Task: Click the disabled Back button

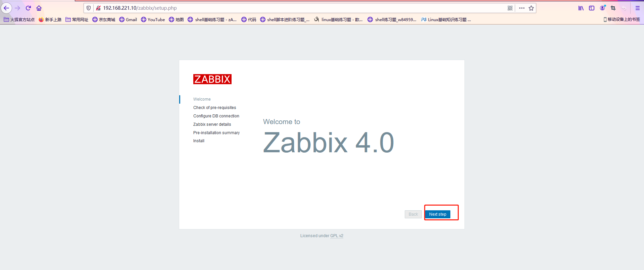Action: click(x=413, y=214)
